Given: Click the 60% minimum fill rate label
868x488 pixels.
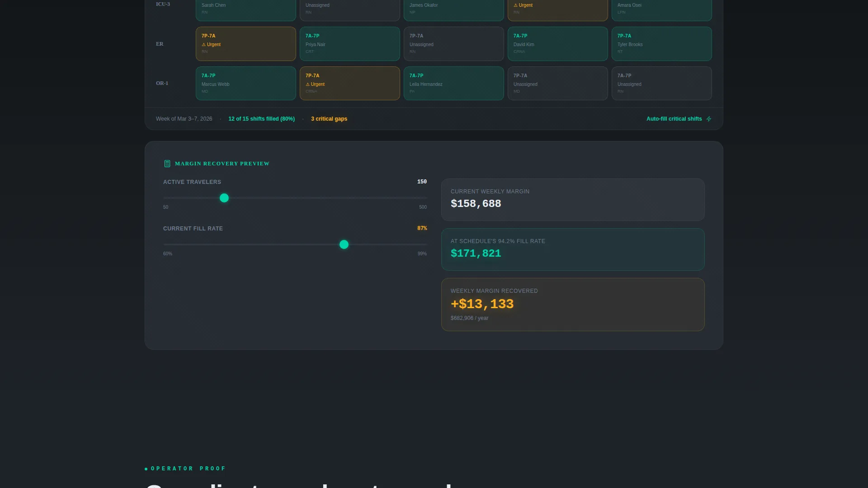Looking at the screenshot, I should pos(168,254).
